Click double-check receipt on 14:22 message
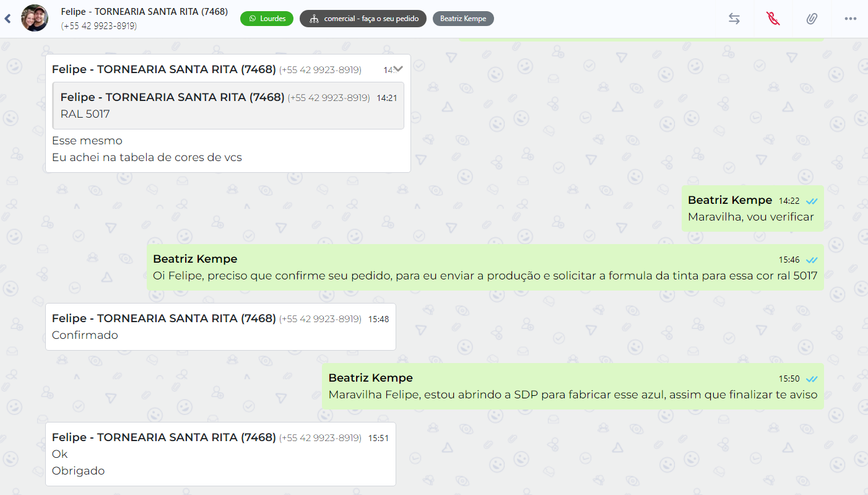 [812, 201]
